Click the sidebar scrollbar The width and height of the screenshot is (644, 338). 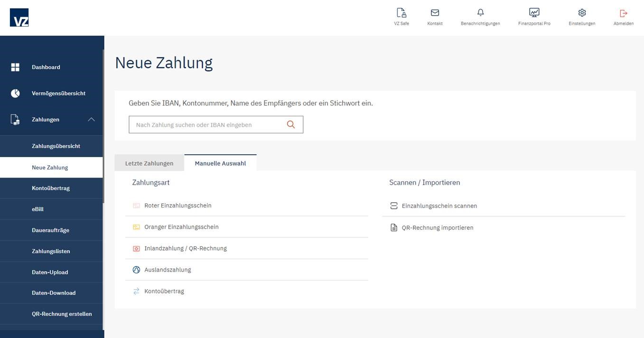click(103, 126)
